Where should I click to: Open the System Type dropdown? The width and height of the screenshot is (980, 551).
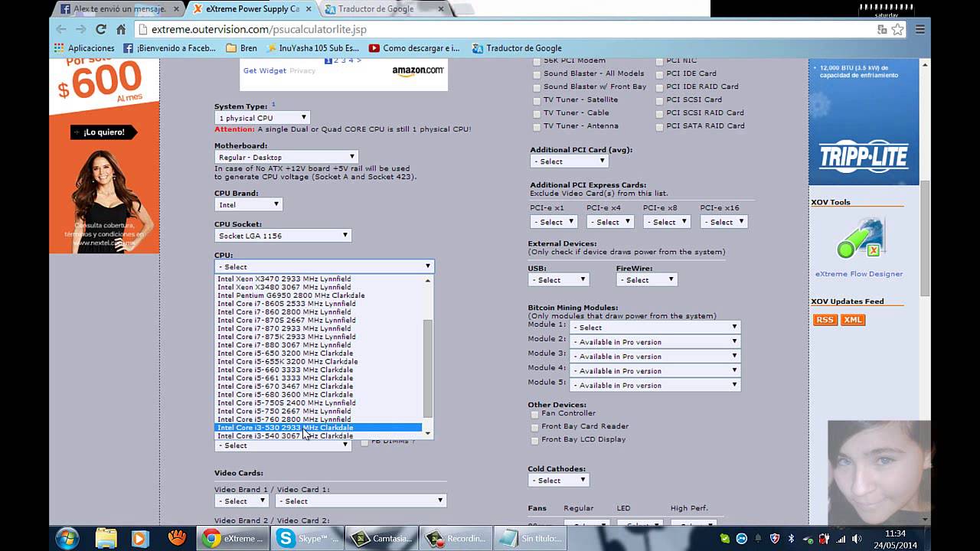(262, 118)
